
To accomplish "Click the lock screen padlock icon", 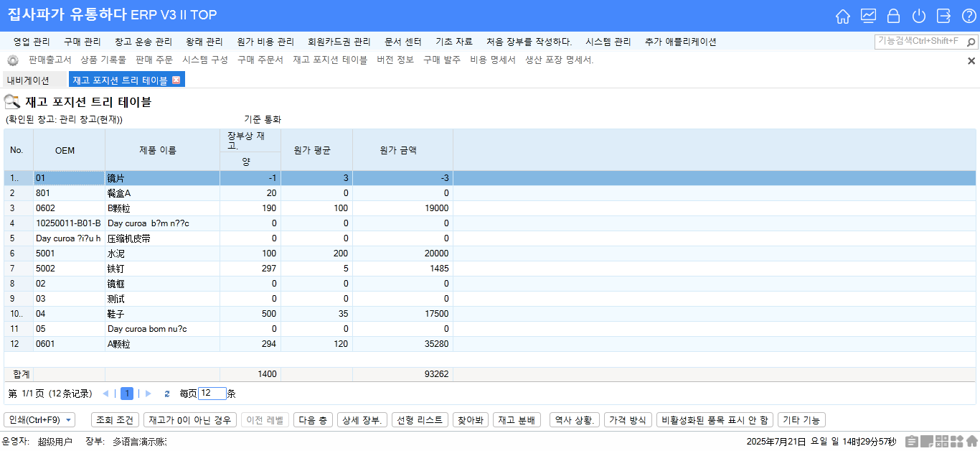I will pos(893,16).
